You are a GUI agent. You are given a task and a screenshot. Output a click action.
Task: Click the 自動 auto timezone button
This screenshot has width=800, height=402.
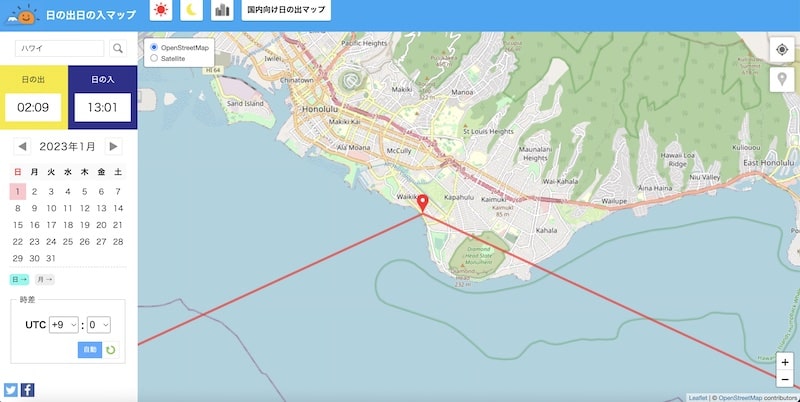coord(90,349)
